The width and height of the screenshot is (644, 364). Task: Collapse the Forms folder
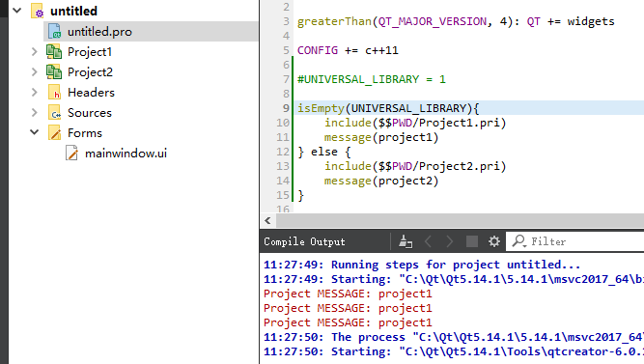35,132
